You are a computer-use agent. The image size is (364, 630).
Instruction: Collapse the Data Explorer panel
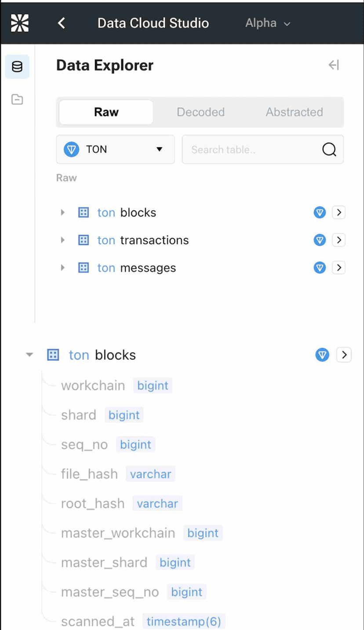pos(334,66)
